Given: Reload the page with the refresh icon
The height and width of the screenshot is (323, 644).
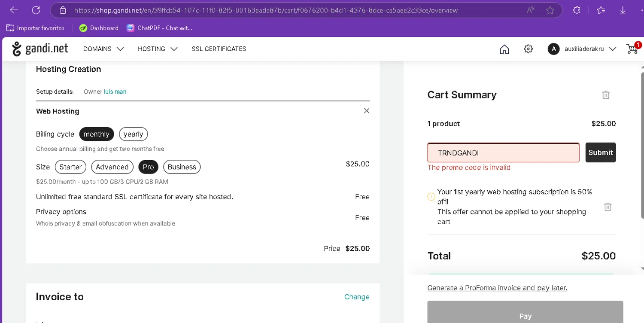Looking at the screenshot, I should 36,10.
